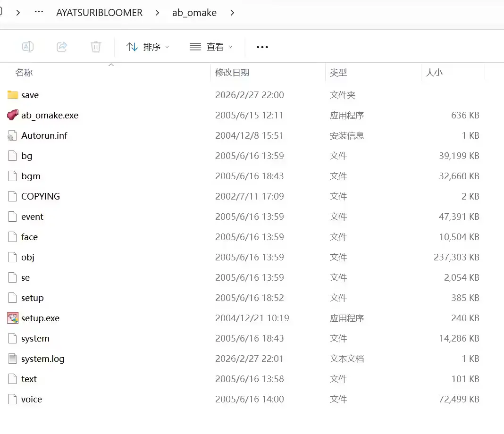Viewport: 504px width, 434px height.
Task: Click the chevron before the breadcrumb ellipsis
Action: coord(18,13)
